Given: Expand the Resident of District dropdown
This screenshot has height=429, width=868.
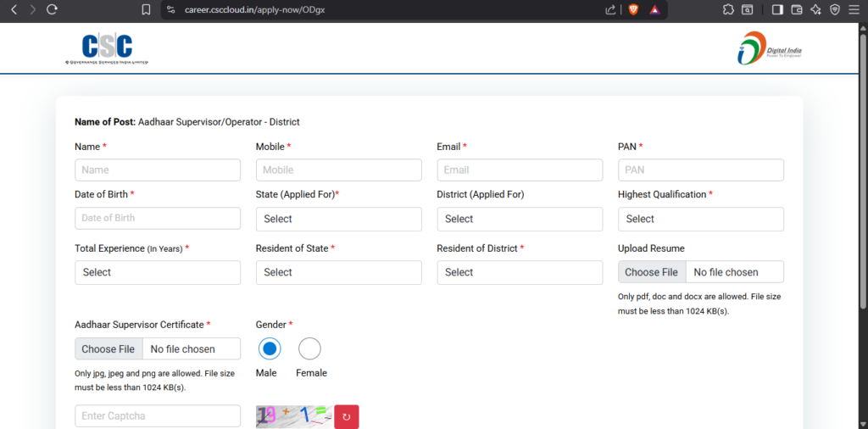Looking at the screenshot, I should tap(519, 272).
